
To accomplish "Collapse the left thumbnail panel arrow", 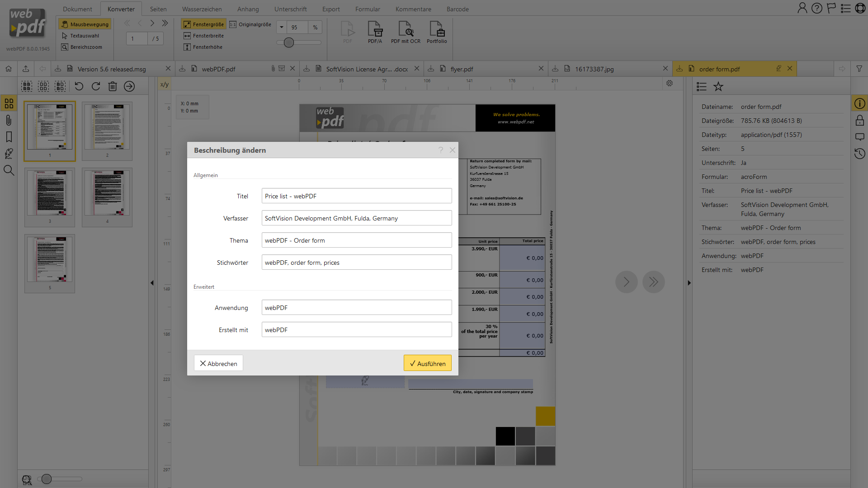I will pyautogui.click(x=152, y=283).
